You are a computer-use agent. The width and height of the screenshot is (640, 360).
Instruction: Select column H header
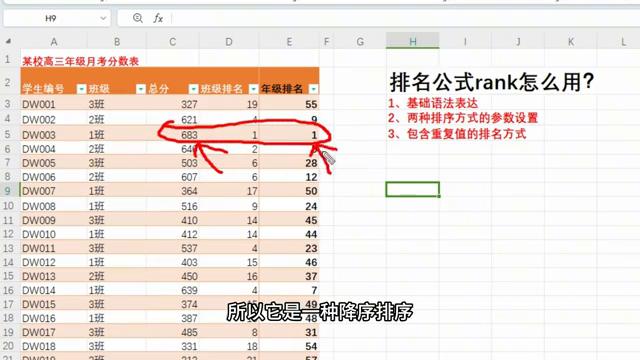[x=413, y=42]
